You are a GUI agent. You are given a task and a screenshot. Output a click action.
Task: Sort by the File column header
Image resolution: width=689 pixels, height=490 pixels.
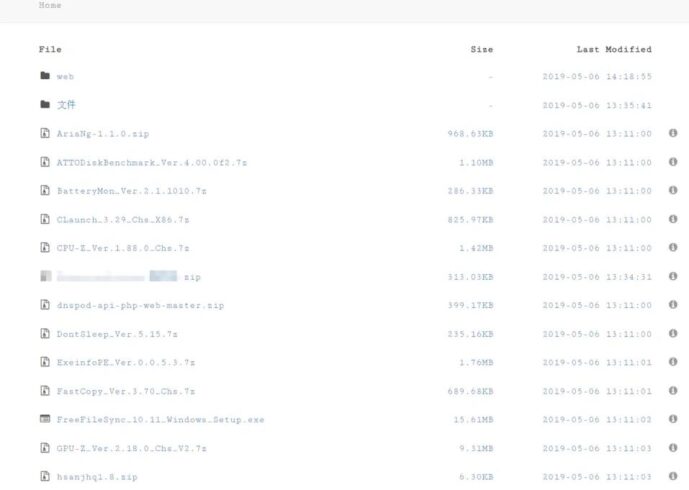[x=50, y=49]
